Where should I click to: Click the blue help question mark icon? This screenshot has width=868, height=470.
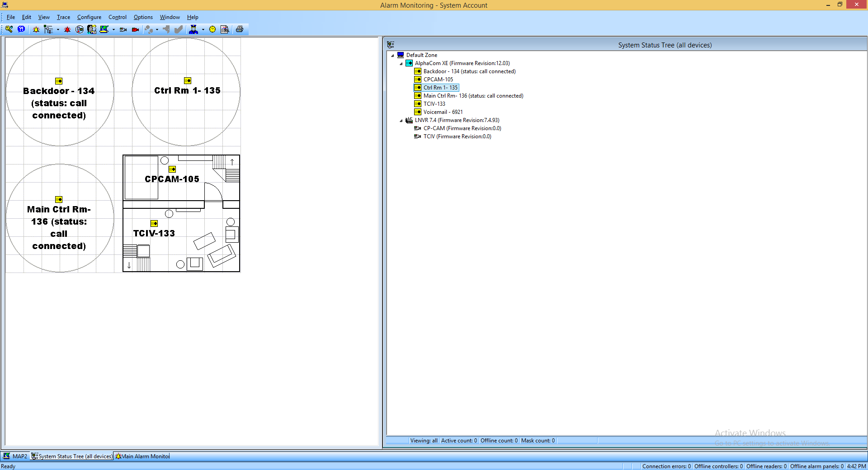(21, 29)
